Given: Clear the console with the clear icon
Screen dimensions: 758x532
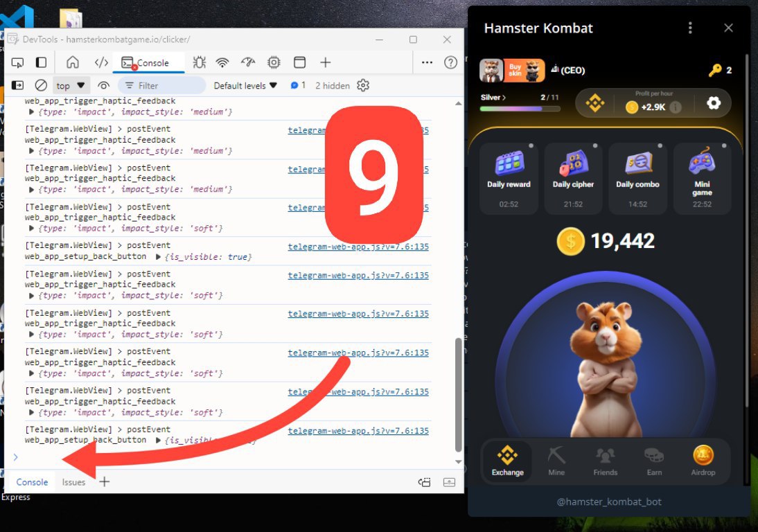Looking at the screenshot, I should (x=41, y=85).
